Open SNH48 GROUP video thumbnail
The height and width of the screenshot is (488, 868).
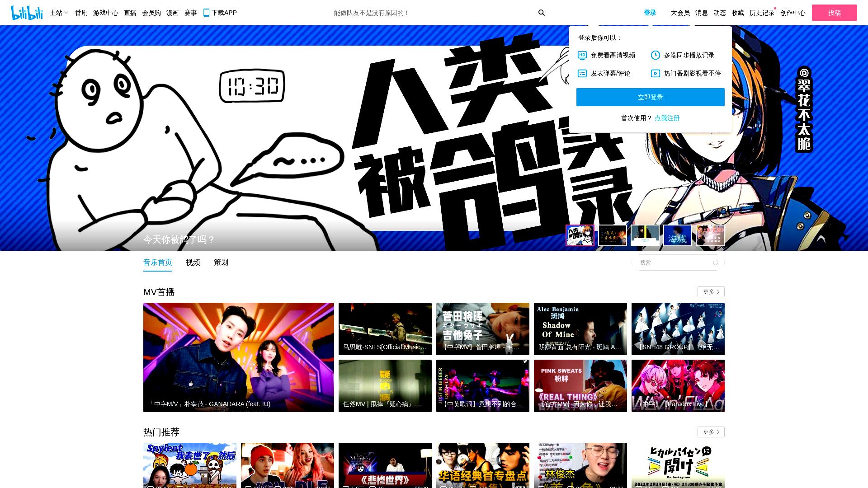coord(678,329)
